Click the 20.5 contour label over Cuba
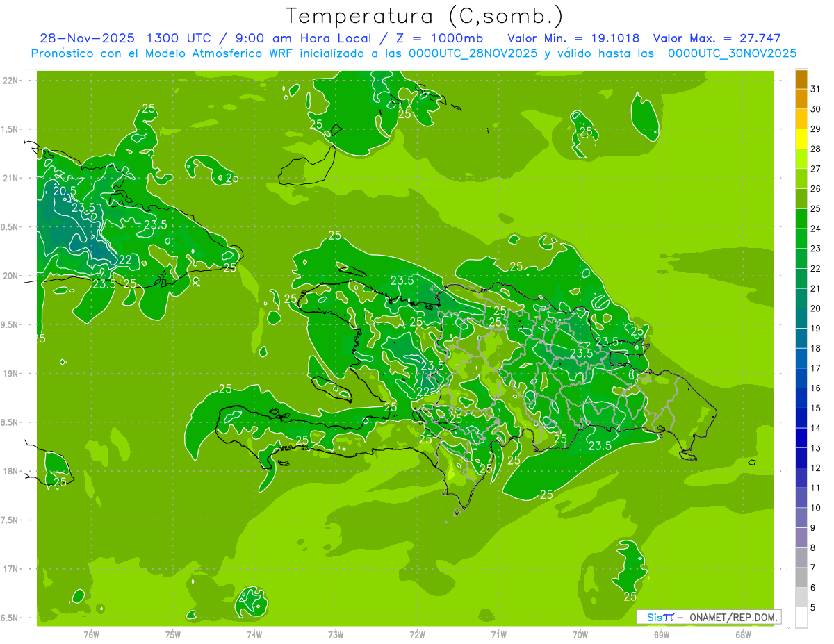Viewport: 834px width, 644px height. [x=65, y=191]
